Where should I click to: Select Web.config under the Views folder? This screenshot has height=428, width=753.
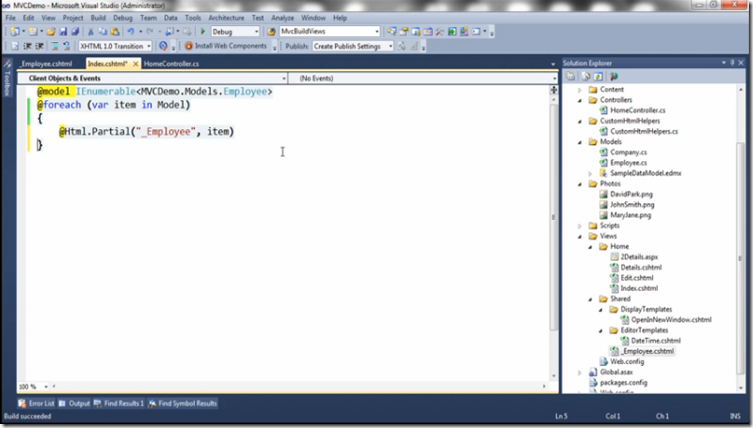[627, 362]
